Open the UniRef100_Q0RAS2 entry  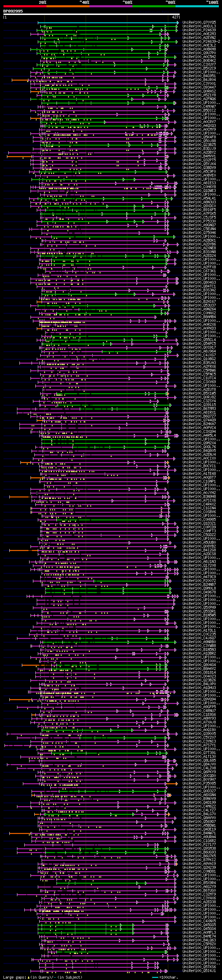(x=199, y=91)
